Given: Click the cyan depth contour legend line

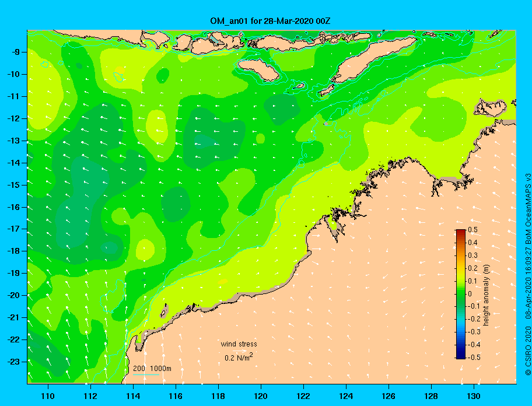Looking at the screenshot, I should pos(146,374).
